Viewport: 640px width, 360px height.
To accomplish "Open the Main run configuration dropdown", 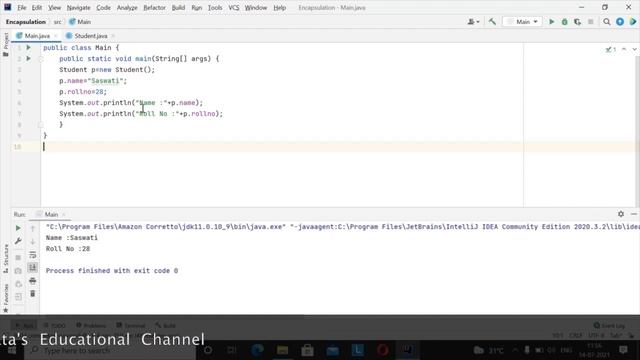I will (x=522, y=22).
